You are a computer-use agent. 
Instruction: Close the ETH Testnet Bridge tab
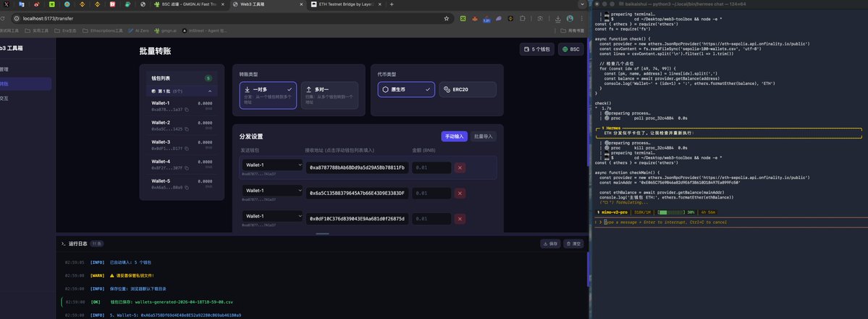tap(380, 4)
